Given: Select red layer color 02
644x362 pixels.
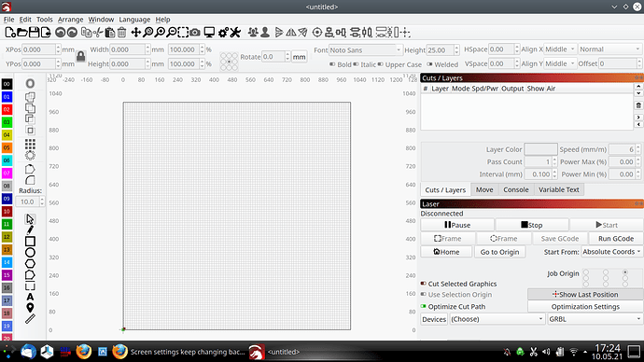Looking at the screenshot, I should 7,109.
